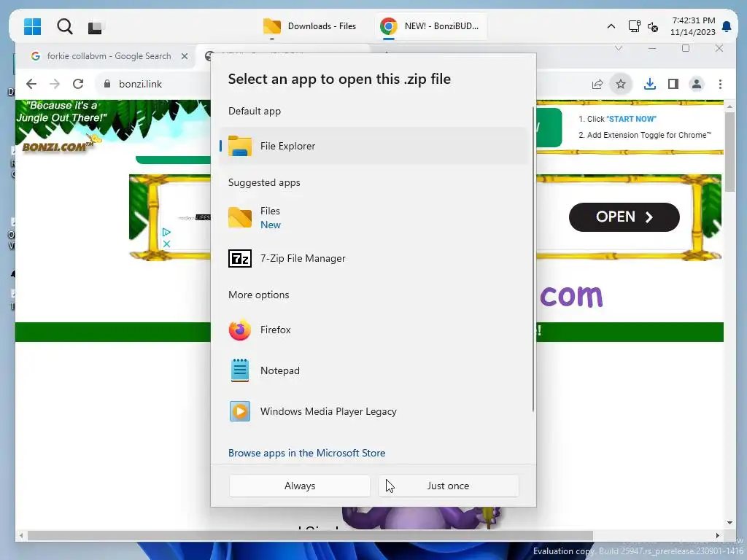Share this page from Chrome toolbar
Image resolution: width=747 pixels, height=560 pixels.
point(597,85)
